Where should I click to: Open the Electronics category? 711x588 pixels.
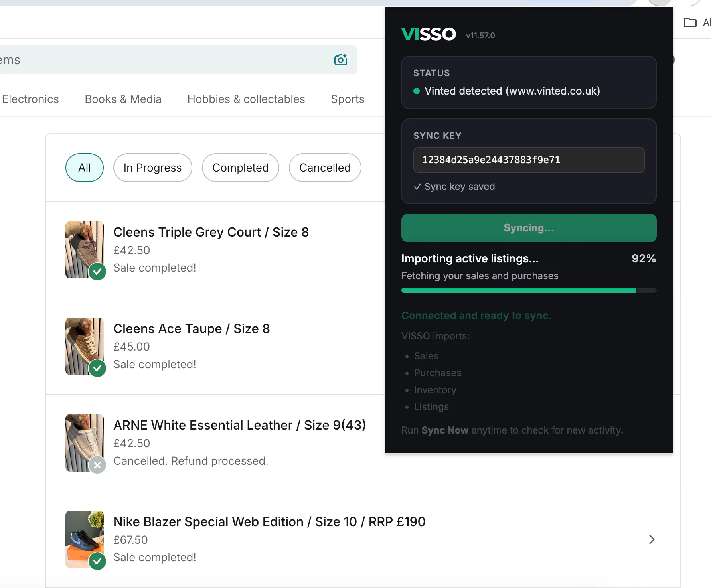(30, 99)
